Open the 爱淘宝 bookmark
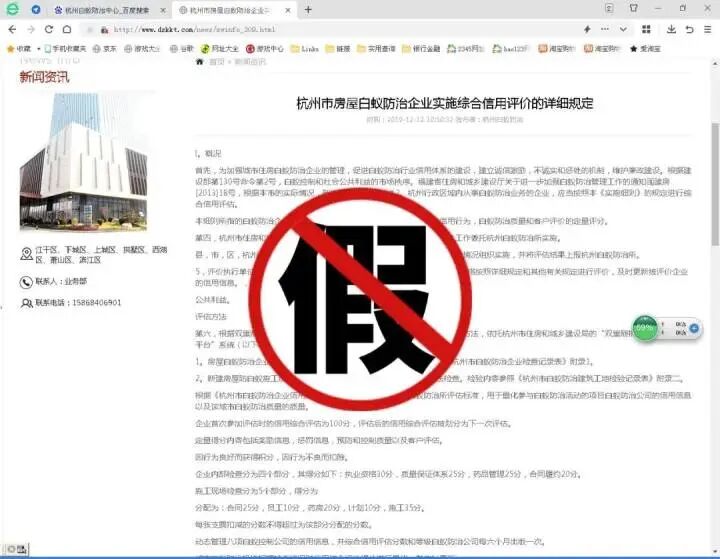 [645, 49]
